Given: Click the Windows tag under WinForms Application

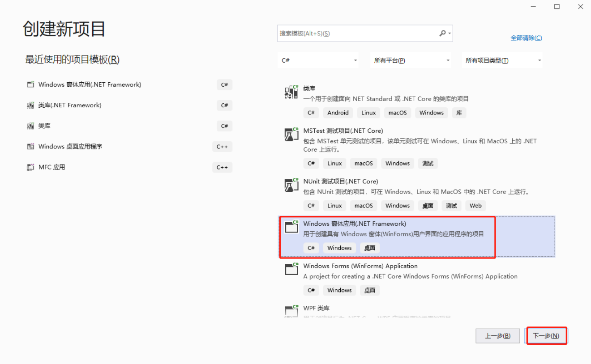Looking at the screenshot, I should (x=339, y=290).
